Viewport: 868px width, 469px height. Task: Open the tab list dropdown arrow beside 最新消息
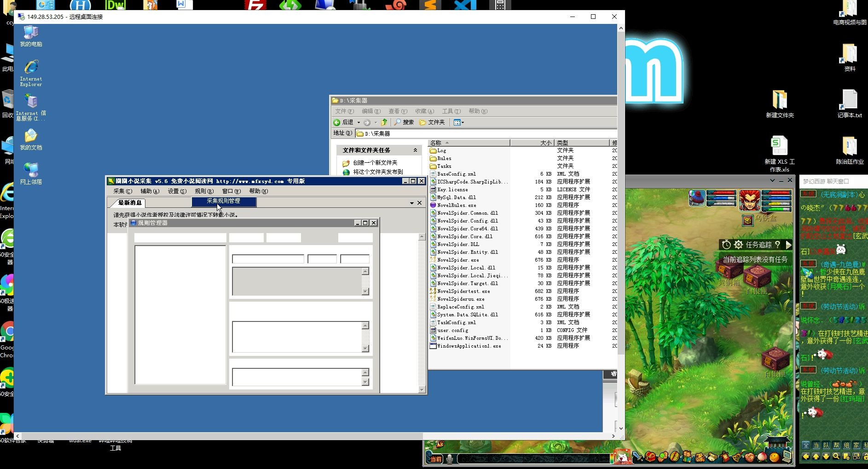[412, 203]
